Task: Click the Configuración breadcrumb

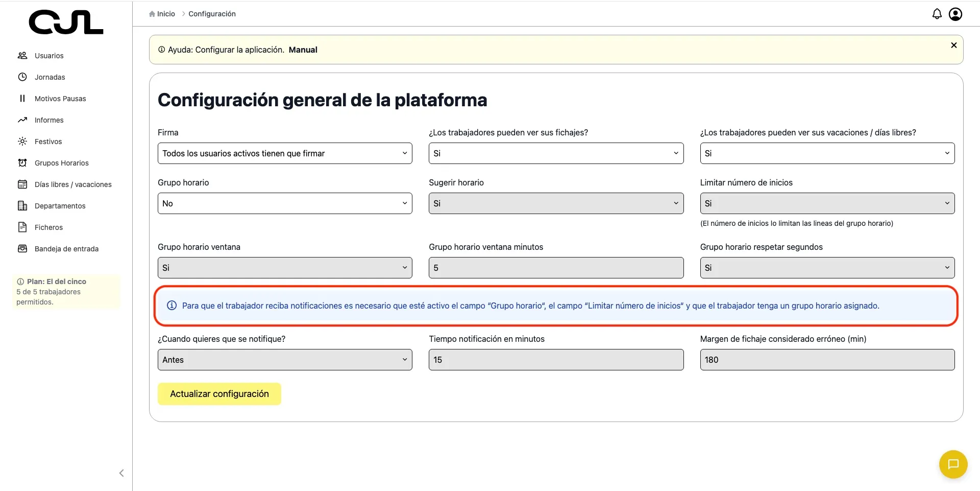Action: pyautogui.click(x=212, y=14)
